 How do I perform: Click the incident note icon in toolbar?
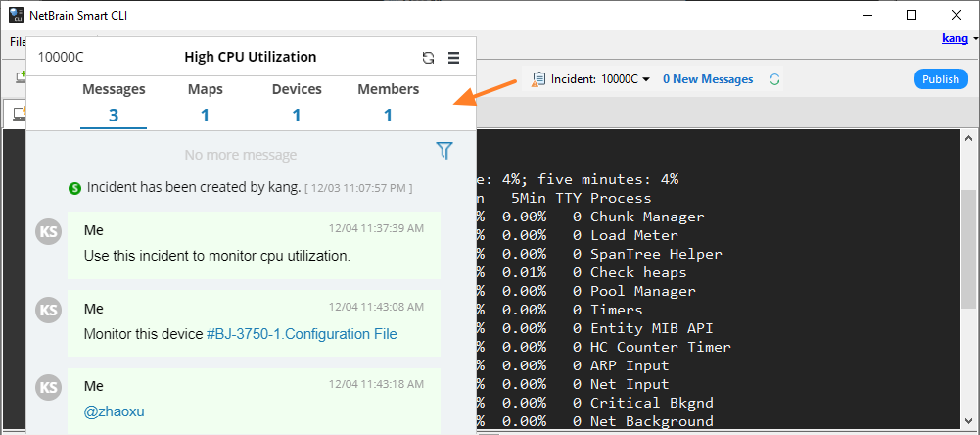(538, 79)
